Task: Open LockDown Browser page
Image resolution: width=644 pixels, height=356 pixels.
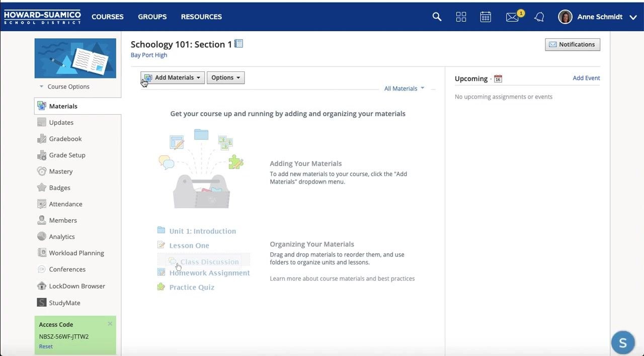Action: [77, 286]
